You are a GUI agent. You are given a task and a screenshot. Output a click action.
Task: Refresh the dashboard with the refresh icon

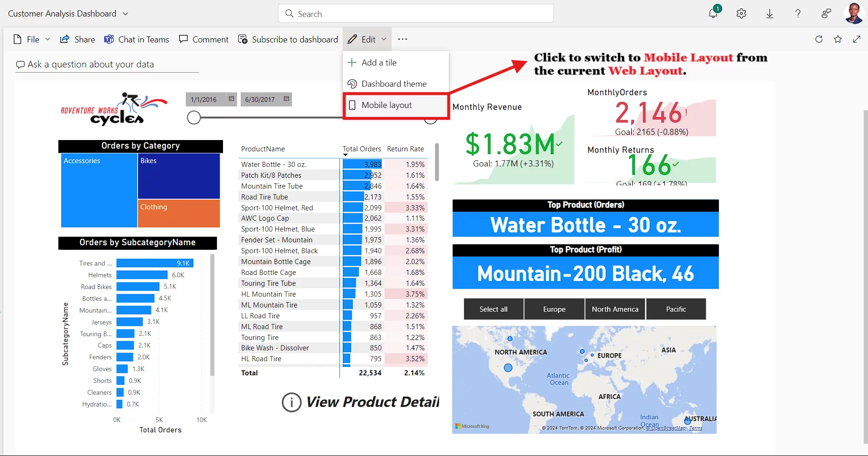click(x=819, y=39)
